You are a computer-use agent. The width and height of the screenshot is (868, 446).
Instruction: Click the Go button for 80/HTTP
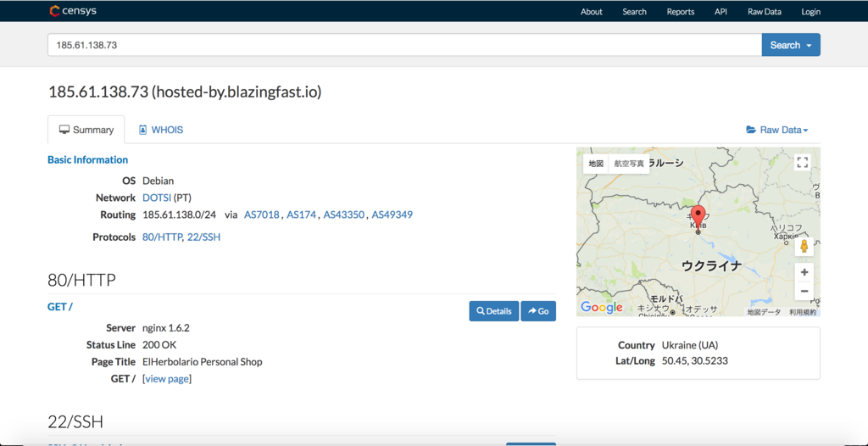coord(538,311)
